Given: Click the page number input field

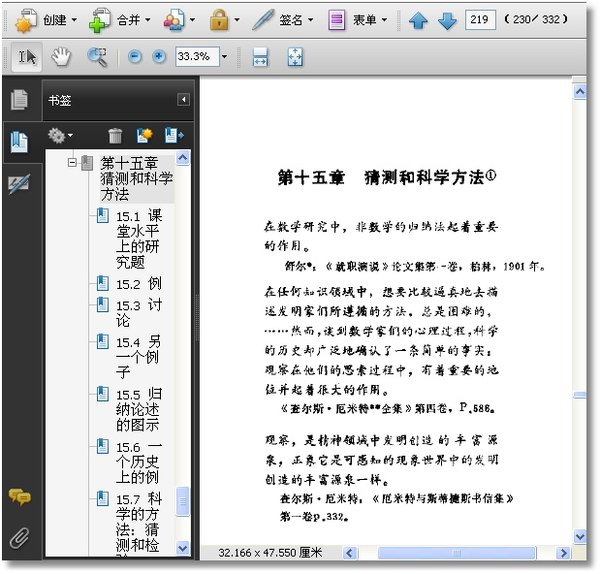Looking at the screenshot, I should (480, 19).
